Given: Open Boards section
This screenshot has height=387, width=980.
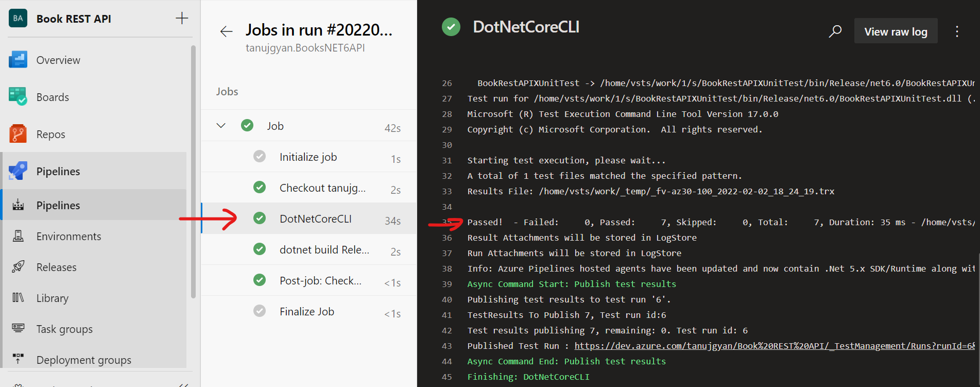Looking at the screenshot, I should [53, 97].
